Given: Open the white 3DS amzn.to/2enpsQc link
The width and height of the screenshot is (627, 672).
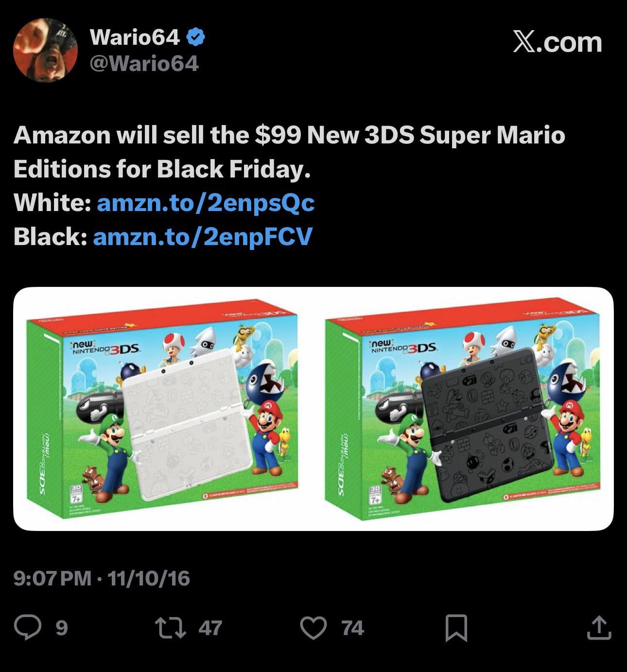Looking at the screenshot, I should click(x=206, y=203).
